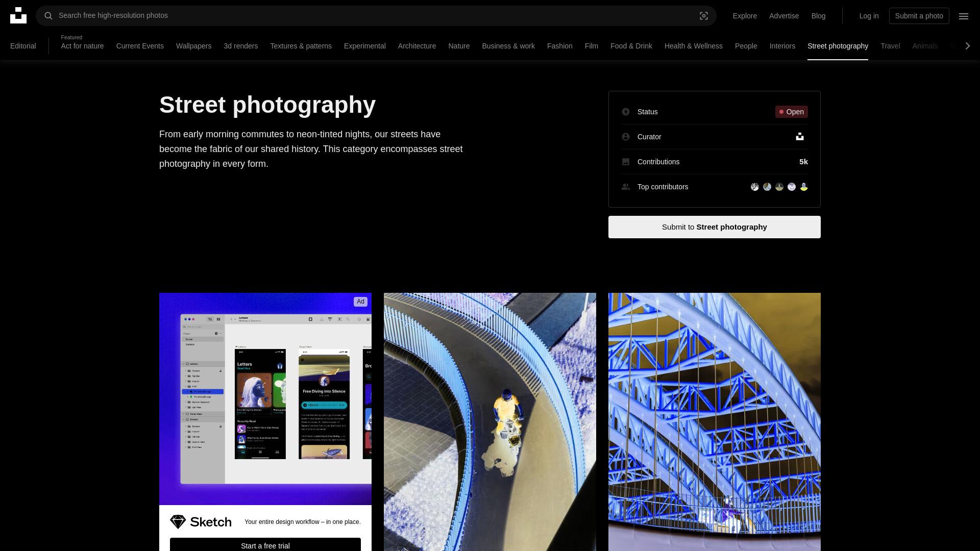
Task: Click the Street photography heading
Action: pyautogui.click(x=267, y=105)
